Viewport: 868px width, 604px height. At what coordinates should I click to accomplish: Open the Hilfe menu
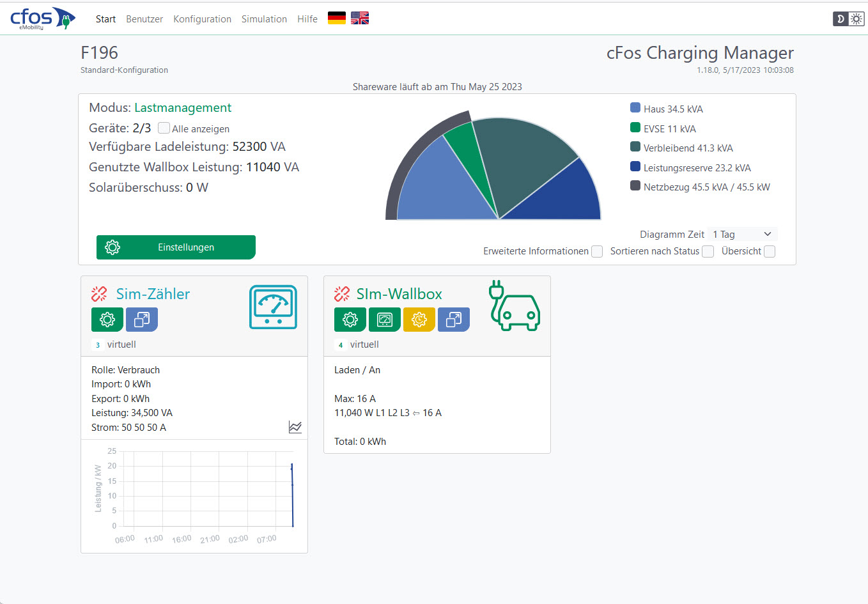point(307,19)
